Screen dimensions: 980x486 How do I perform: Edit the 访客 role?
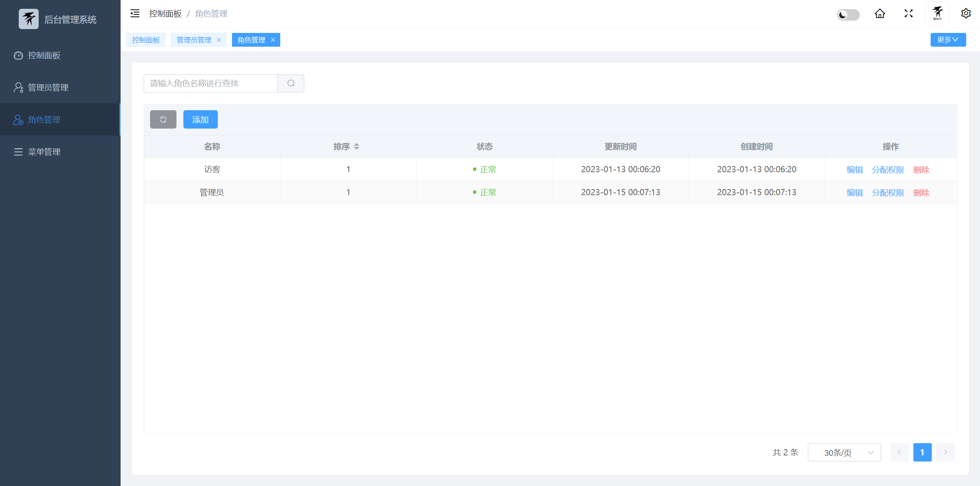tap(855, 170)
